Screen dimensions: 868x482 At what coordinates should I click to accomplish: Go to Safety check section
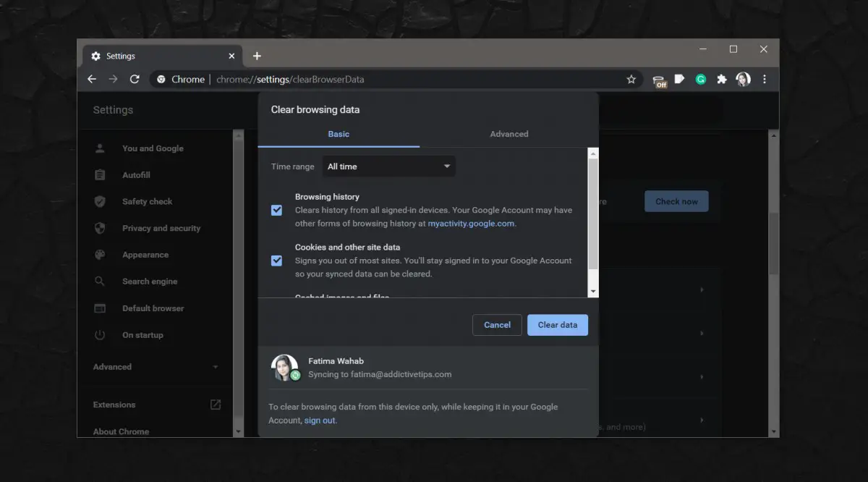(148, 201)
